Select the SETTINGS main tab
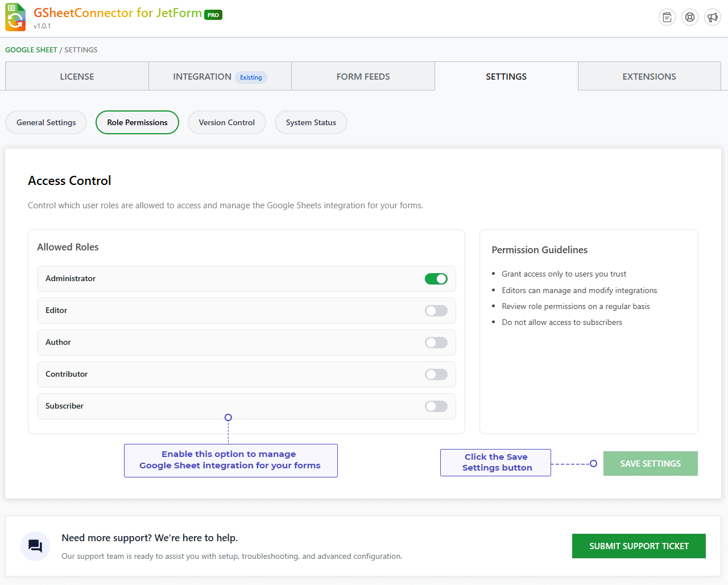The width and height of the screenshot is (728, 585). coord(506,76)
